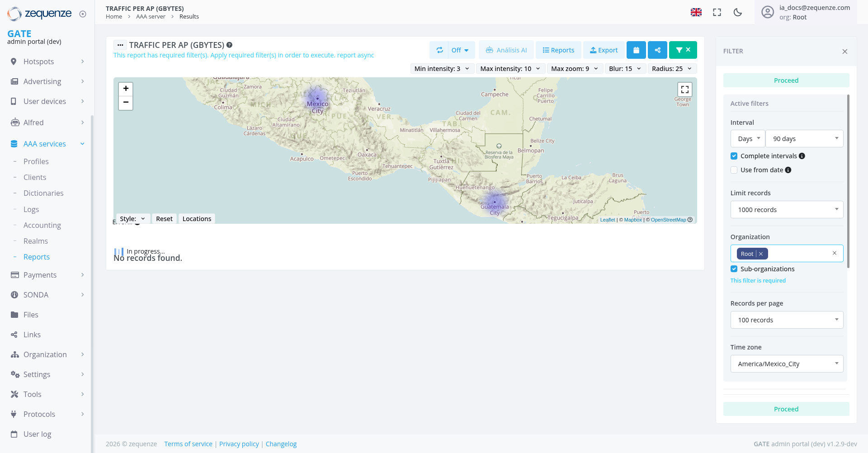Expand map to fullscreen view
Viewport: 868px width, 453px height.
pos(685,89)
